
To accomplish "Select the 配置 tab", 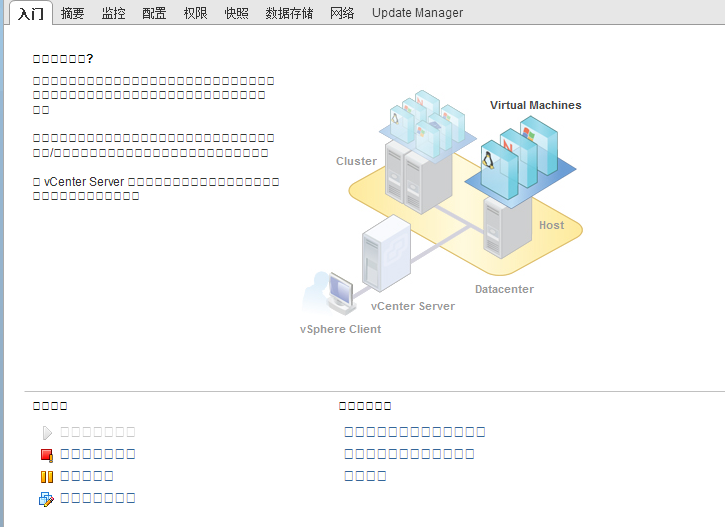I will (x=154, y=13).
